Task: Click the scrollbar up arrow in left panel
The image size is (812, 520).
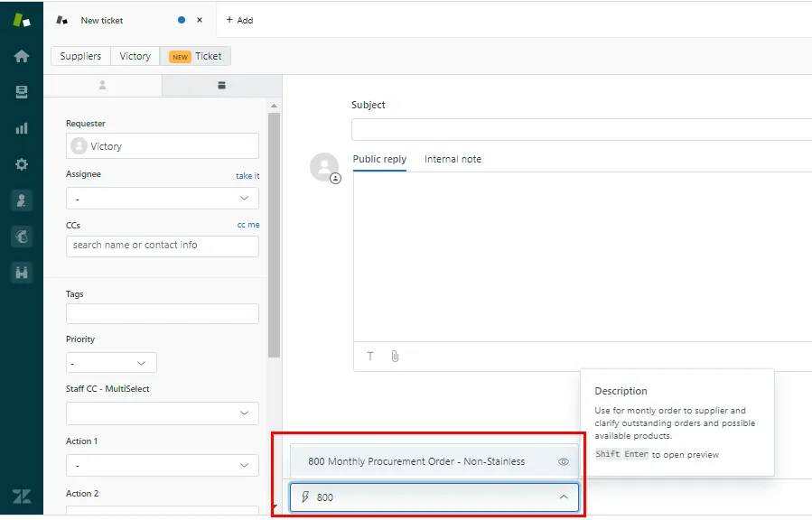Action: pos(274,106)
